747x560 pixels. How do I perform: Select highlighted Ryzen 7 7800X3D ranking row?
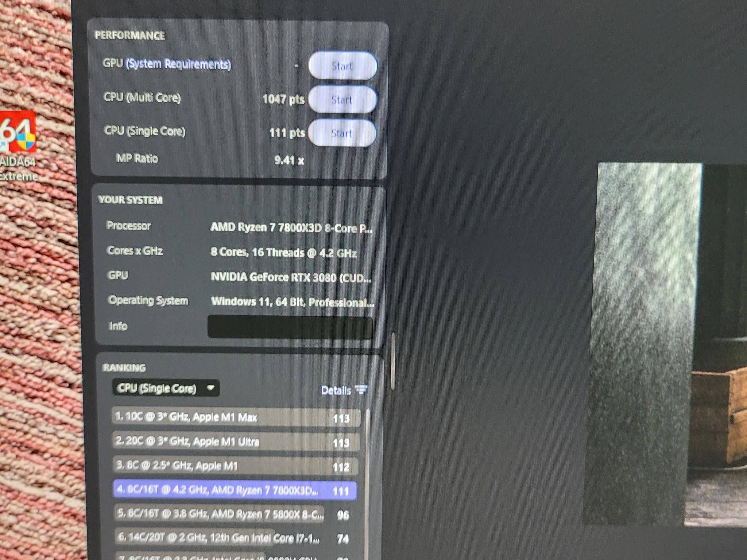pos(235,490)
